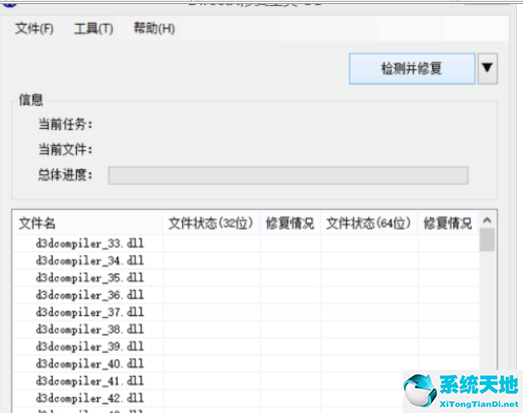Select row d3dcompiler_40.dll
Viewport: 523px width, 413px height.
point(246,364)
